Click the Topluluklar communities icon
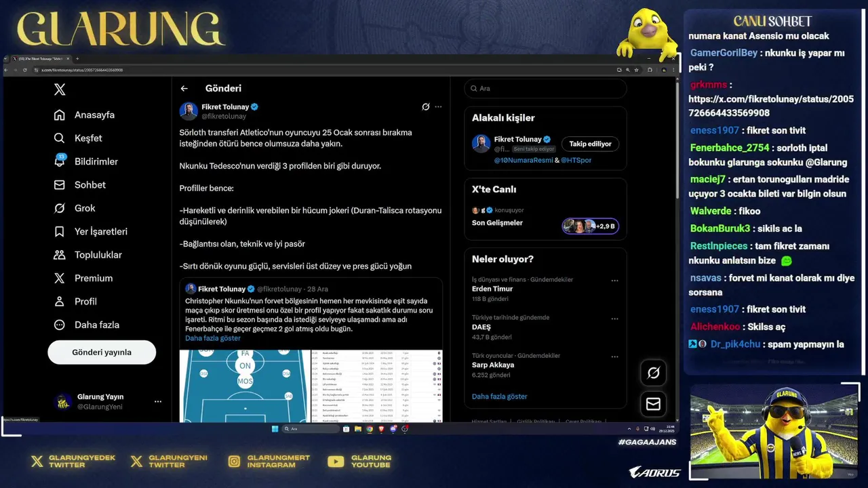 click(60, 255)
